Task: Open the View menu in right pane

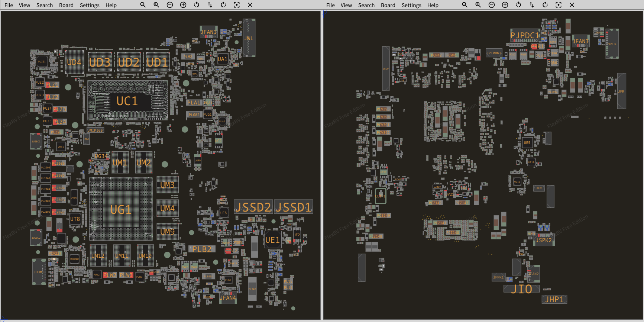Action: pyautogui.click(x=346, y=5)
